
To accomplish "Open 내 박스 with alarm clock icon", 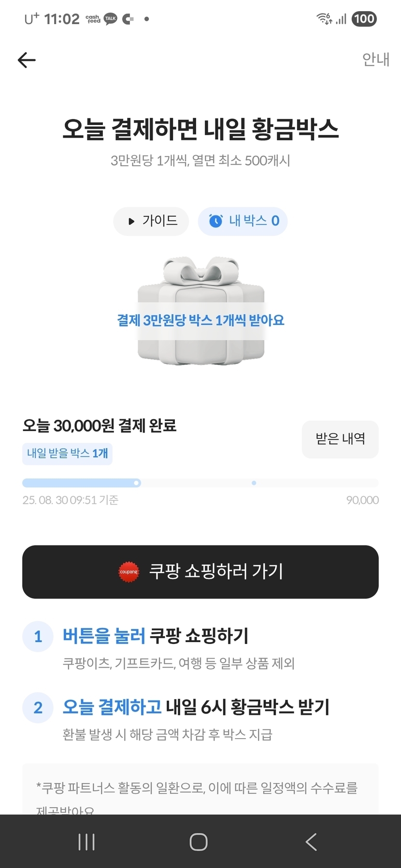I will click(x=243, y=221).
